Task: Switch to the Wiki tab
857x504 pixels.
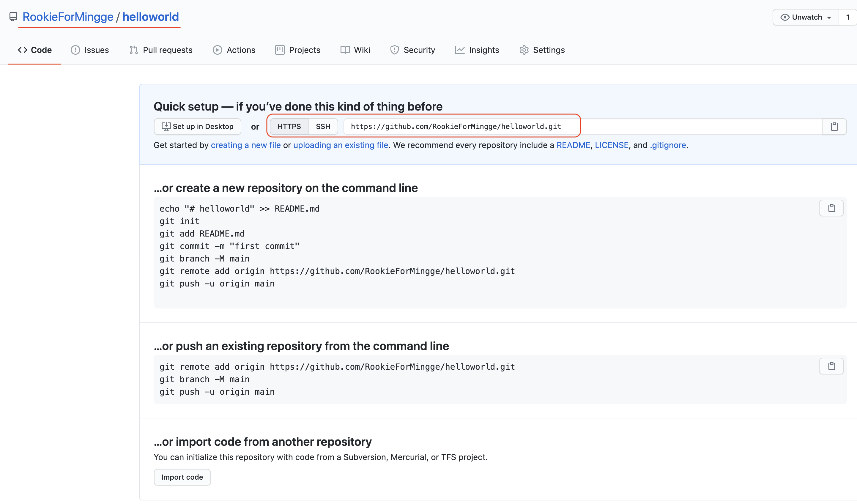Action: pos(355,50)
